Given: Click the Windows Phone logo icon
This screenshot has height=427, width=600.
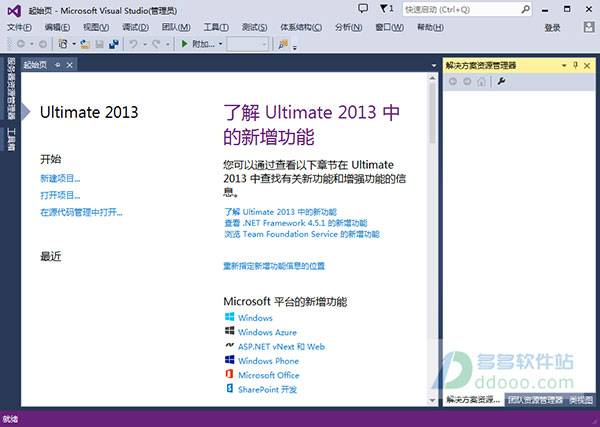Looking at the screenshot, I should (230, 360).
